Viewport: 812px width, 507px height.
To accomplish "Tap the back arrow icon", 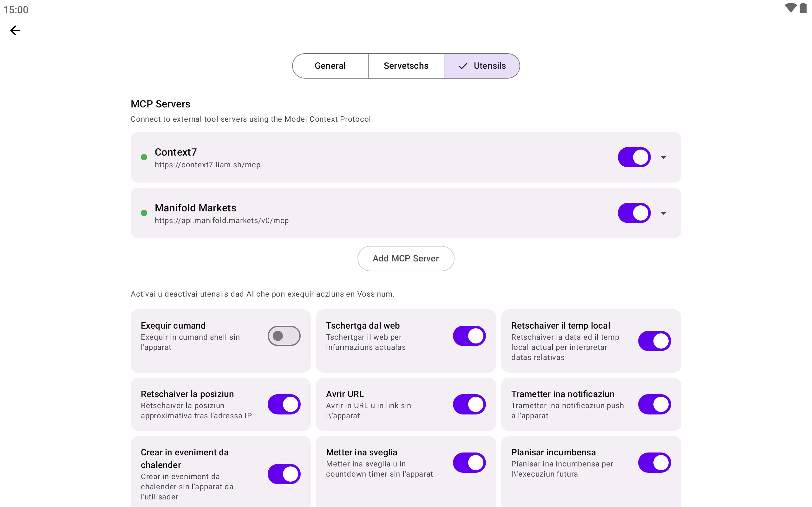I will point(15,30).
